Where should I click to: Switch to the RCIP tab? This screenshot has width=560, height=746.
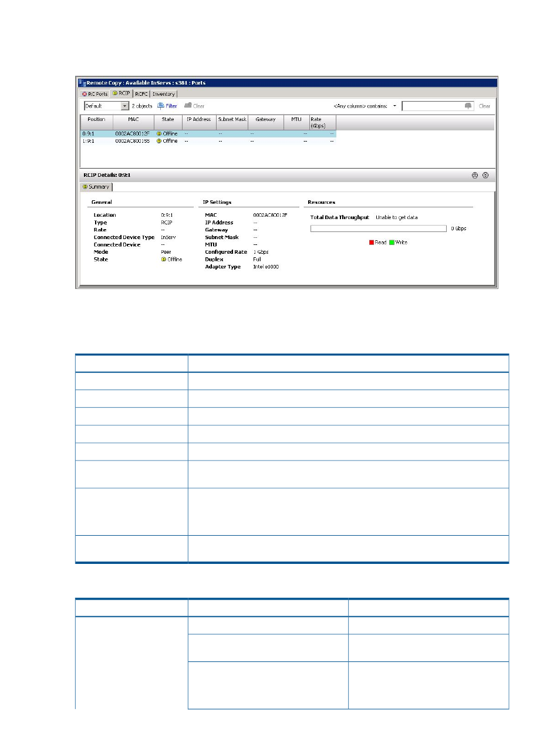(x=122, y=93)
